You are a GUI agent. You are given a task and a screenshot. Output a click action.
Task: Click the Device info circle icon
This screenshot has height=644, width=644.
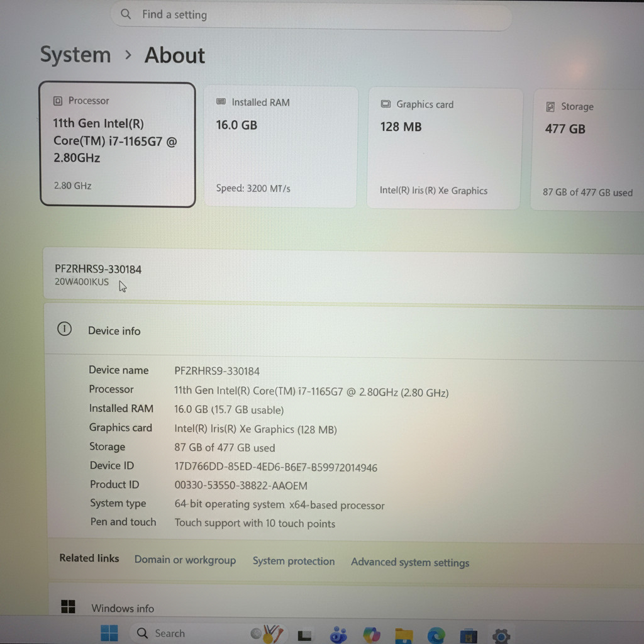[65, 329]
